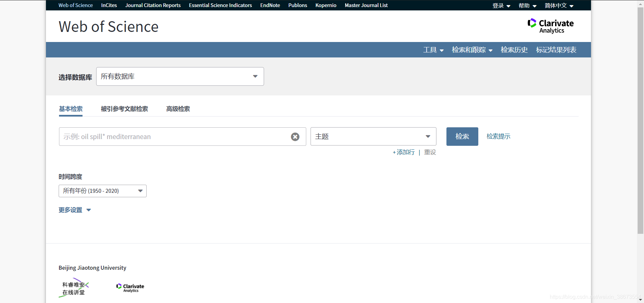
Task: Switch to the 被引参考文献检索 tab
Action: point(124,109)
